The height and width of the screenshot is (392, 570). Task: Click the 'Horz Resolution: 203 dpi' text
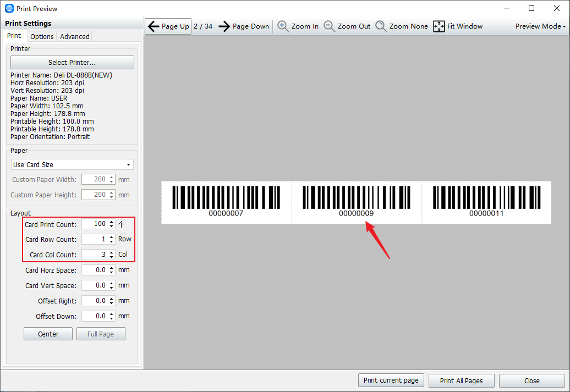tap(47, 83)
